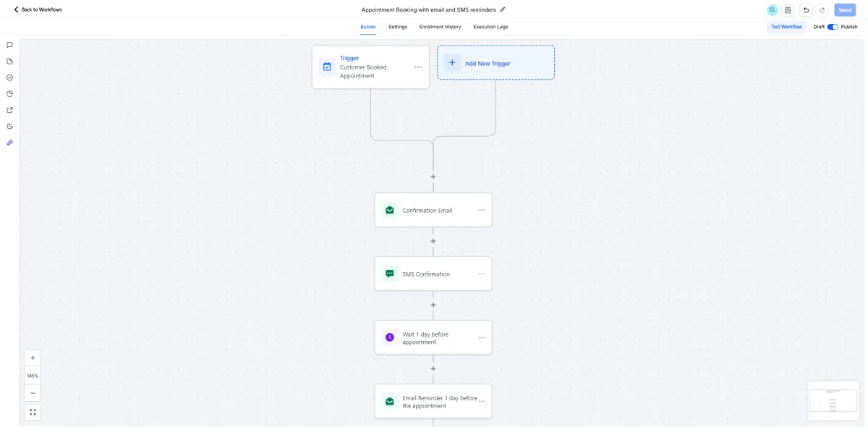This screenshot has width=868, height=430.
Task: Switch to the Enrollment History tab
Action: click(440, 27)
